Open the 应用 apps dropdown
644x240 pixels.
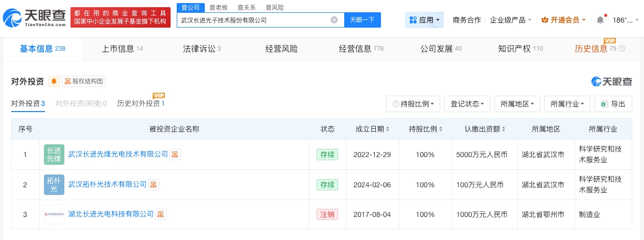tap(424, 20)
